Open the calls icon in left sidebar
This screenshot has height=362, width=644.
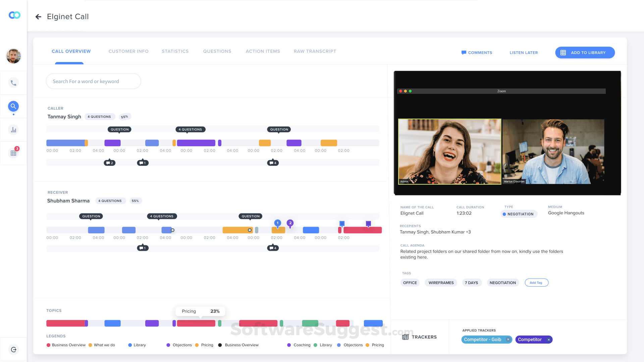click(x=13, y=82)
